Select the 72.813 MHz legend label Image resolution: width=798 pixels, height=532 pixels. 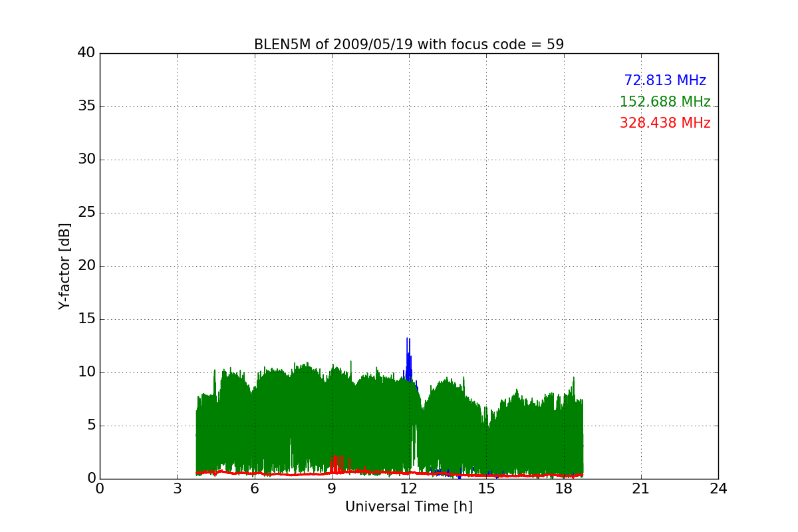pos(665,80)
